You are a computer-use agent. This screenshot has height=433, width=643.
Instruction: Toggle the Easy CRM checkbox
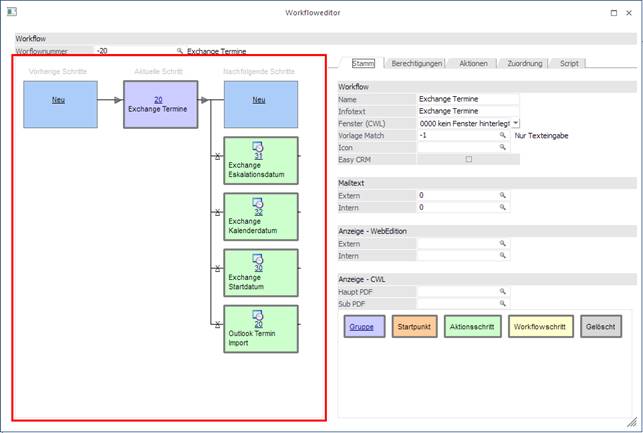[468, 159]
